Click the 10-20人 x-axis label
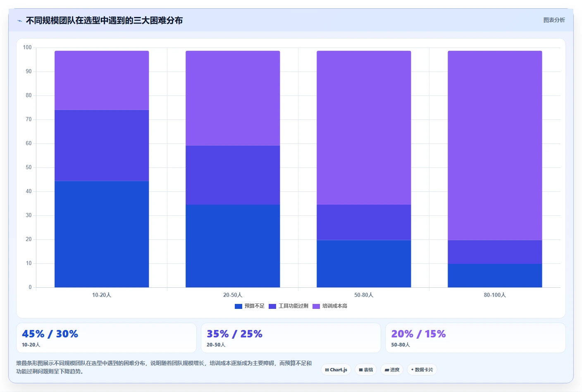582x392 pixels. coord(102,295)
